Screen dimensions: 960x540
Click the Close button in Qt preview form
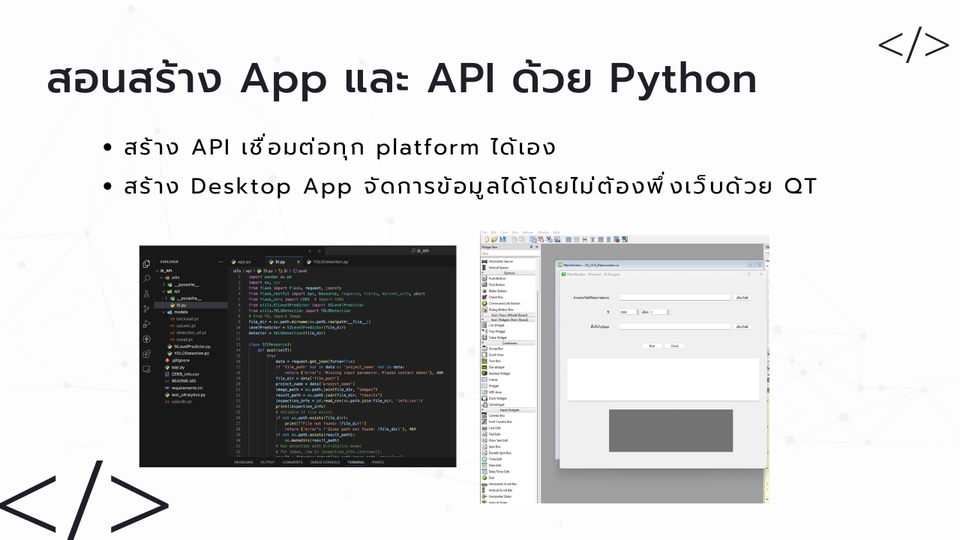[x=674, y=346]
